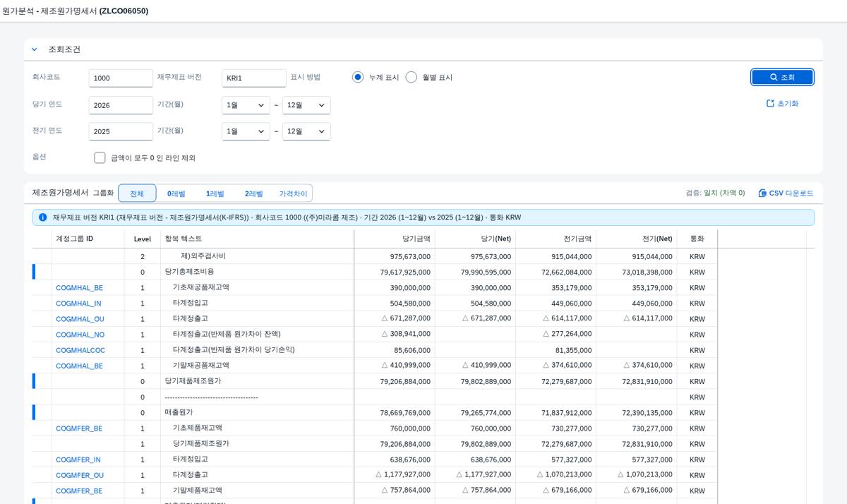Click amount 78,669,769,000 in 매출원가 row
Image resolution: width=847 pixels, height=504 pixels.
405,413
